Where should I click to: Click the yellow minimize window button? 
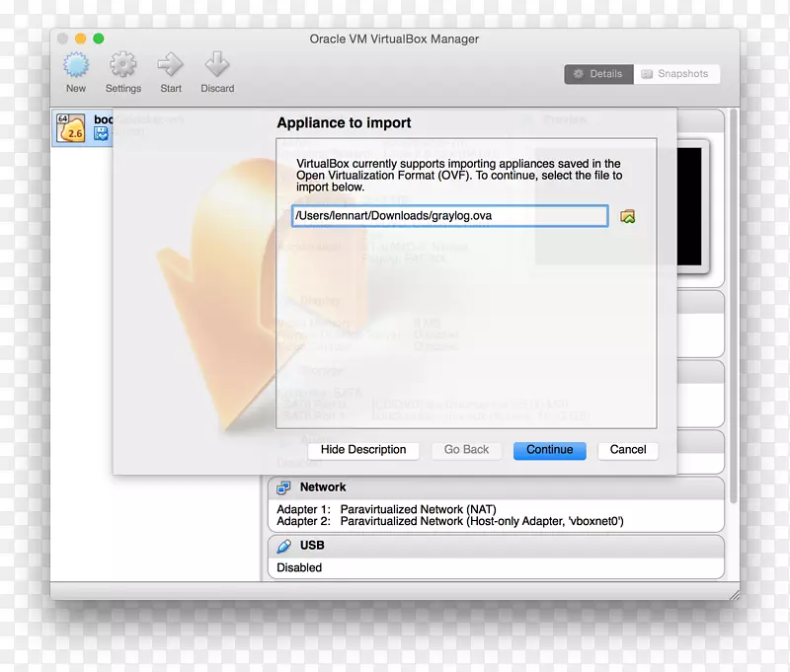click(x=80, y=38)
